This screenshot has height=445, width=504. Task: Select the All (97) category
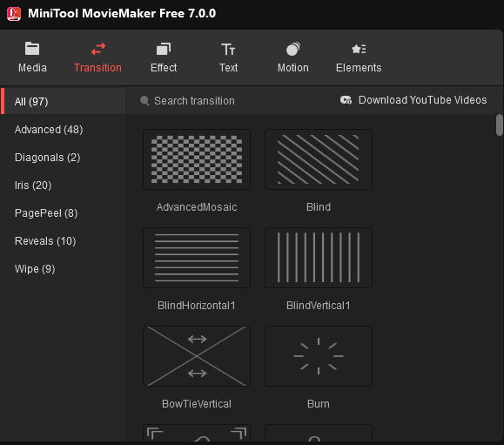click(x=63, y=101)
